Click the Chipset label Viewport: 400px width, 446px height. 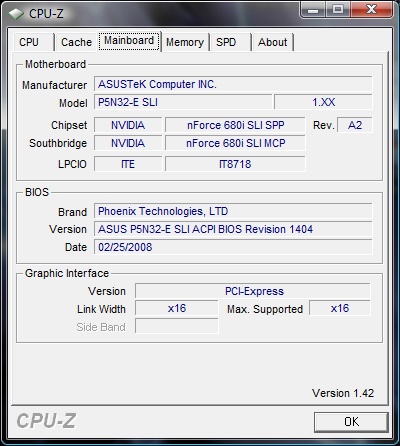pos(69,125)
